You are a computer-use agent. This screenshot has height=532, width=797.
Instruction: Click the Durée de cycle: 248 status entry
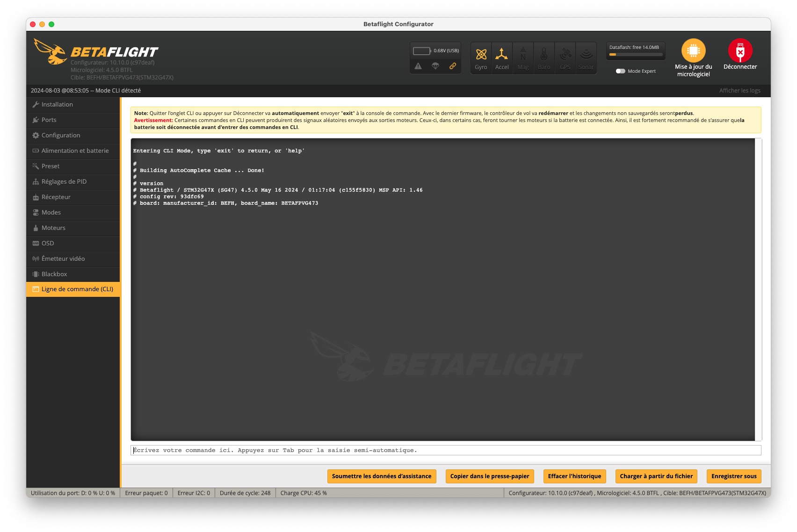click(x=245, y=493)
